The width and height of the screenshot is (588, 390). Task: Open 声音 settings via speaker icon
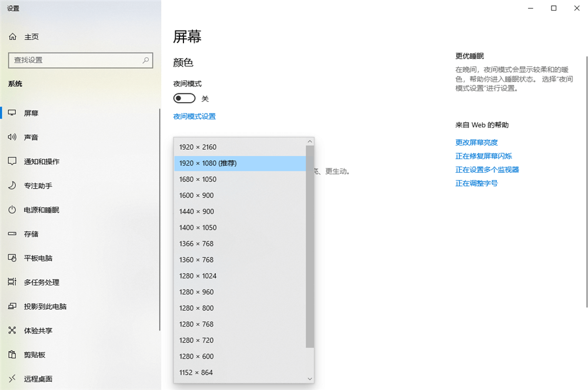click(x=13, y=137)
